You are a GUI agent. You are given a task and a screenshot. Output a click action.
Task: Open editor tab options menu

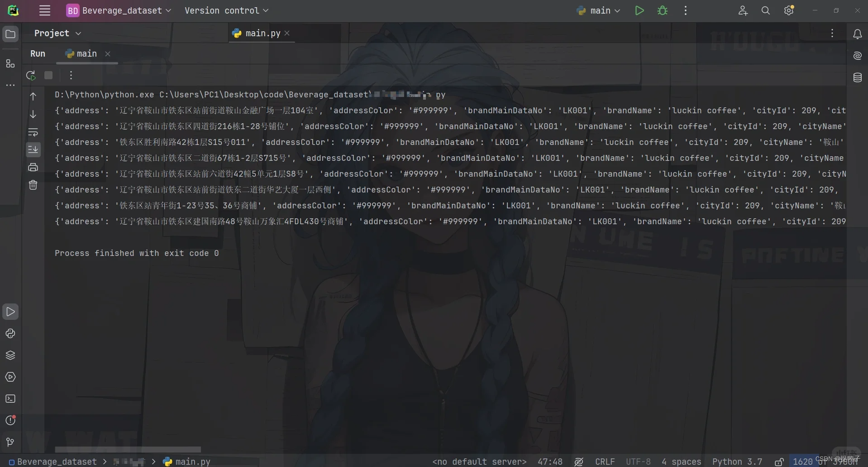[832, 33]
